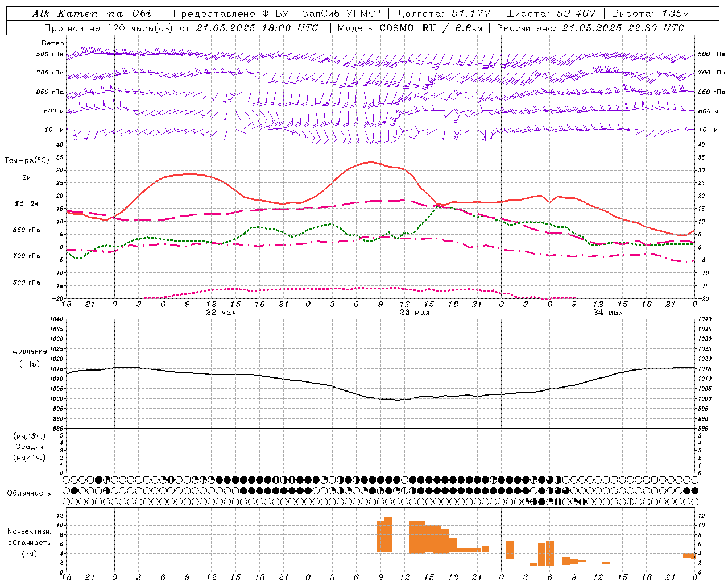Select the longitude value Долгота: 81.177
This screenshot has height=582, width=728.
click(444, 14)
